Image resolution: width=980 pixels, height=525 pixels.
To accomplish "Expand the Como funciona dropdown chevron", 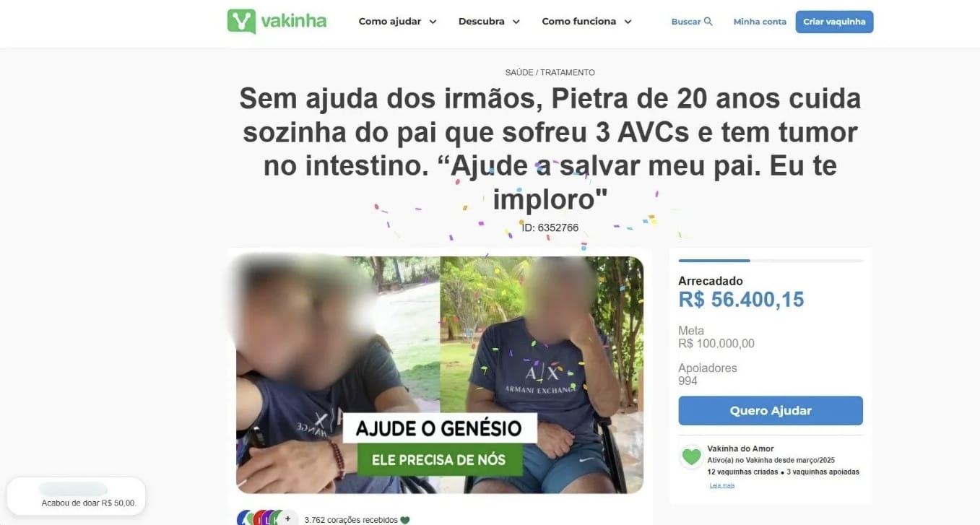I will pyautogui.click(x=628, y=22).
